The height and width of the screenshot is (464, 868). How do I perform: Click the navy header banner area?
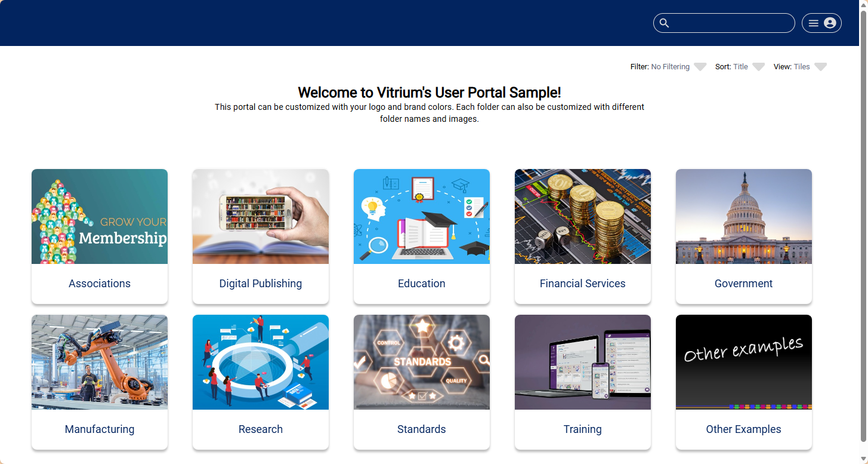tap(298, 23)
